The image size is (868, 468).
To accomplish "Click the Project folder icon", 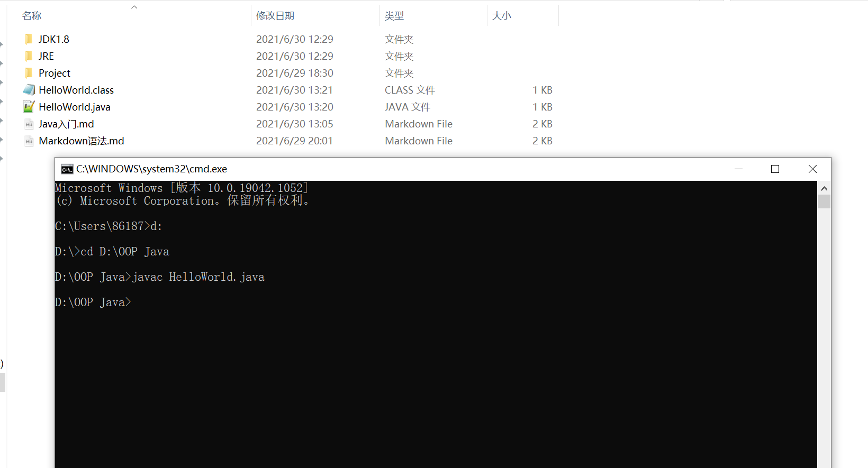I will (29, 73).
